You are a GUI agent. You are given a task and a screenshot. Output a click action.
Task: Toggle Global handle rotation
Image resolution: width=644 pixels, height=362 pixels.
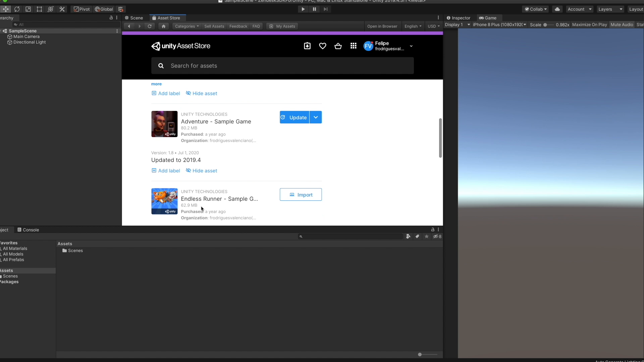click(104, 9)
